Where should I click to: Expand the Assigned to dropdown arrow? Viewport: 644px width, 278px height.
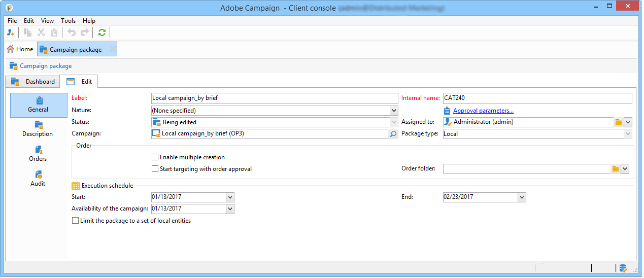coord(628,122)
